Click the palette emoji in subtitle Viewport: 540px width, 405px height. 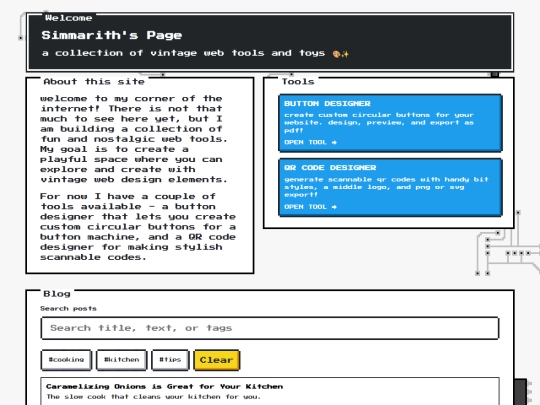pos(336,54)
